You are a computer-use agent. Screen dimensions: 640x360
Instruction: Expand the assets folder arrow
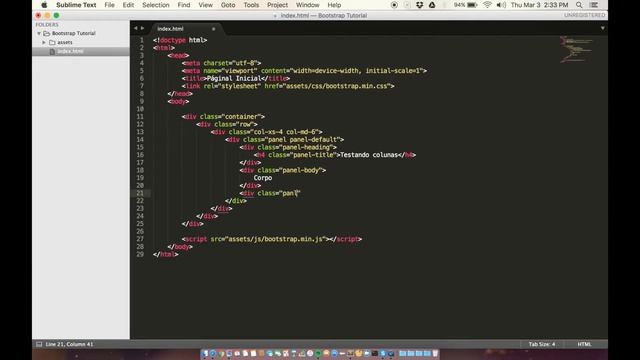pos(44,42)
